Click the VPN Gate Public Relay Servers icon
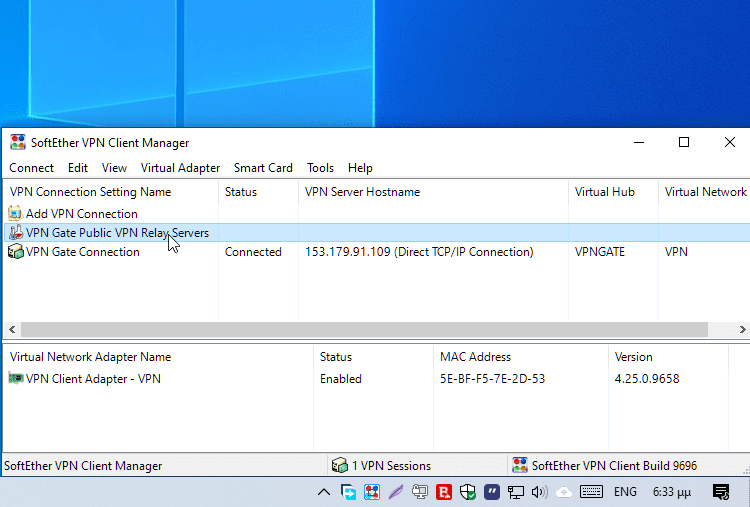 (x=16, y=232)
